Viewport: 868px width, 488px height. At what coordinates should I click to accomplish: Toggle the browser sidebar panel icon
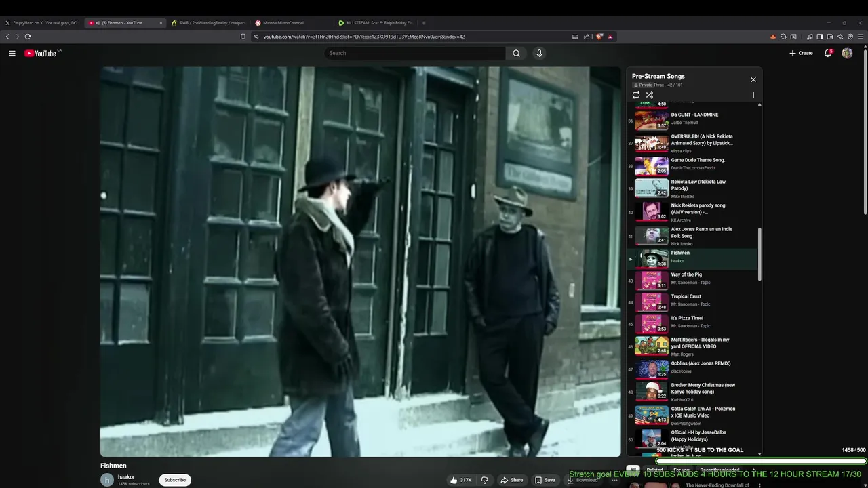(x=820, y=37)
